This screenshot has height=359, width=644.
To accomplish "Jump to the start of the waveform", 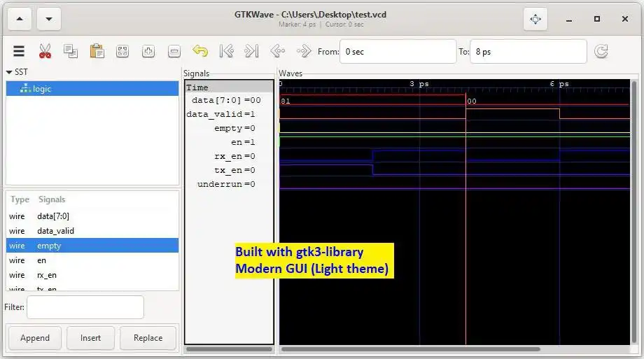I will 226,51.
